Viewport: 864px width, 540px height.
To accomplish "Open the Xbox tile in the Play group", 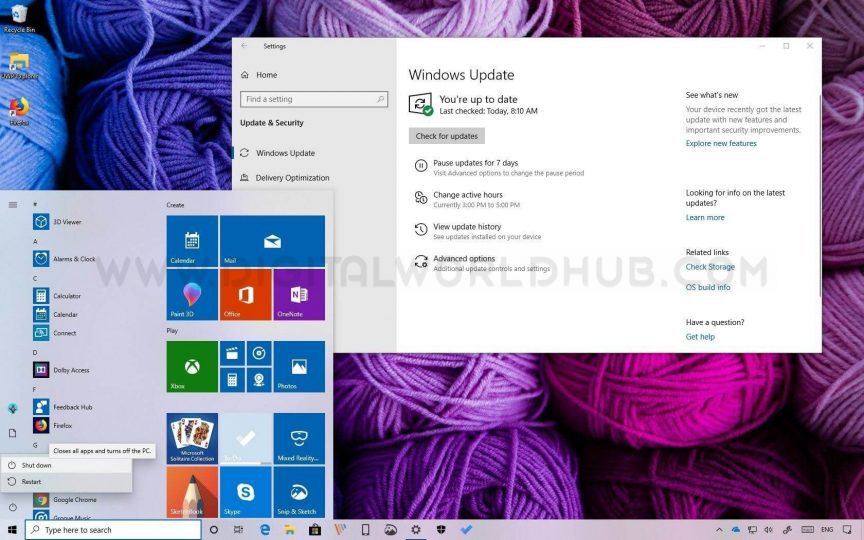I will pyautogui.click(x=192, y=366).
